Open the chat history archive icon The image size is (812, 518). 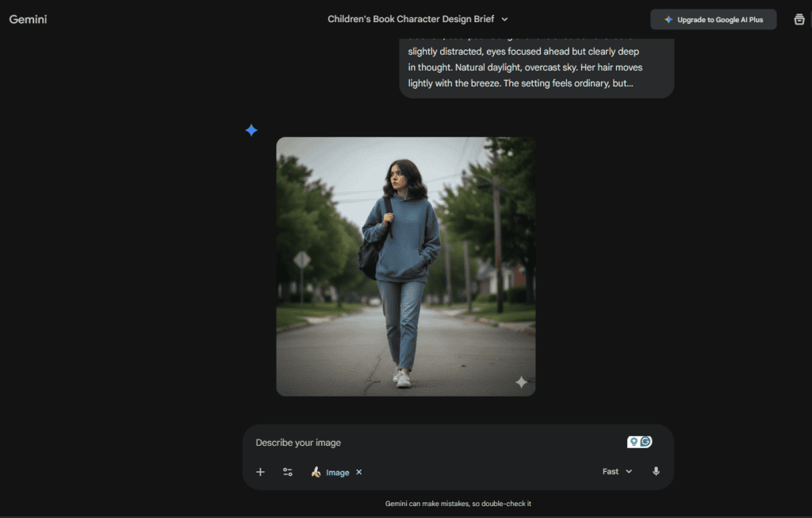[799, 19]
